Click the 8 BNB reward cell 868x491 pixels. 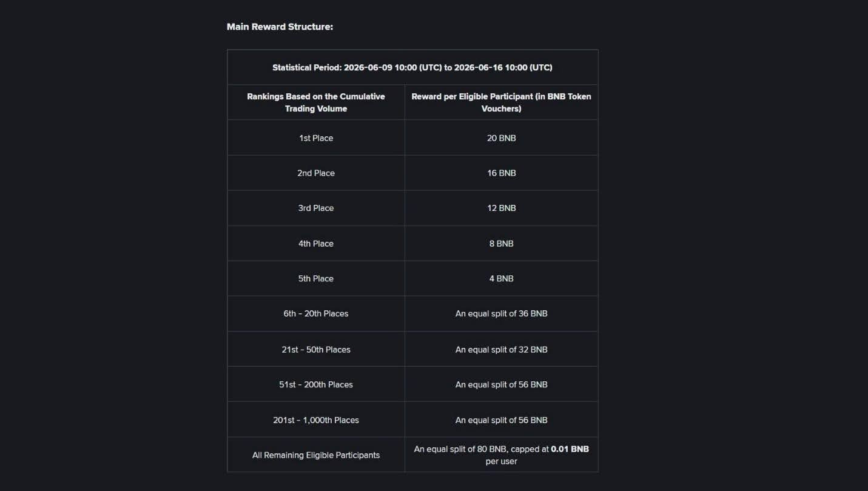[501, 244]
